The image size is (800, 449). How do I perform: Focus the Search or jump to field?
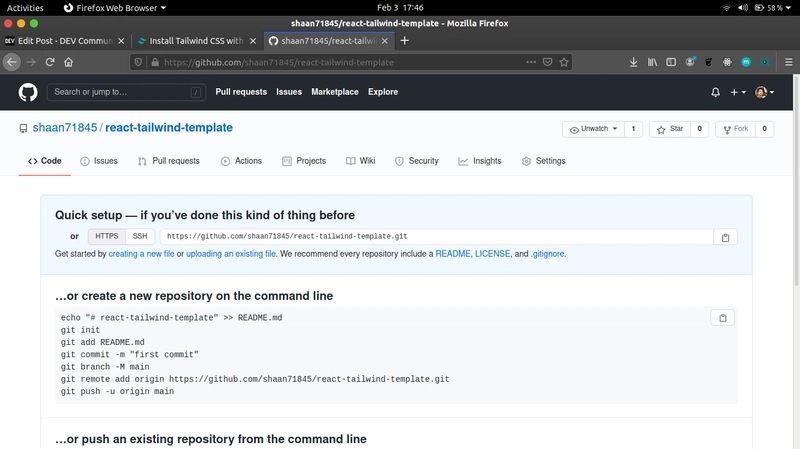127,92
